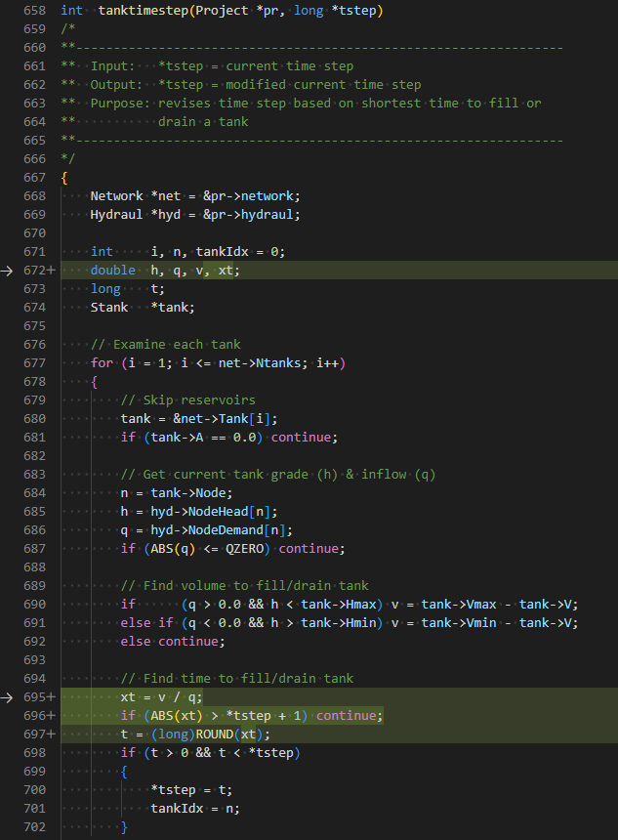Click line number 677 in the gutter
Screen dimensions: 618x840
coord(35,363)
